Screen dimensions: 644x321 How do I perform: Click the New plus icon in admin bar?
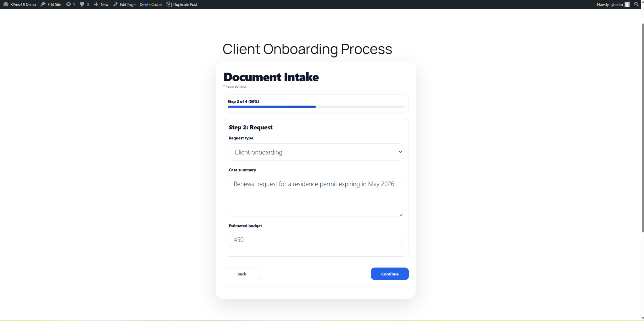(97, 4)
